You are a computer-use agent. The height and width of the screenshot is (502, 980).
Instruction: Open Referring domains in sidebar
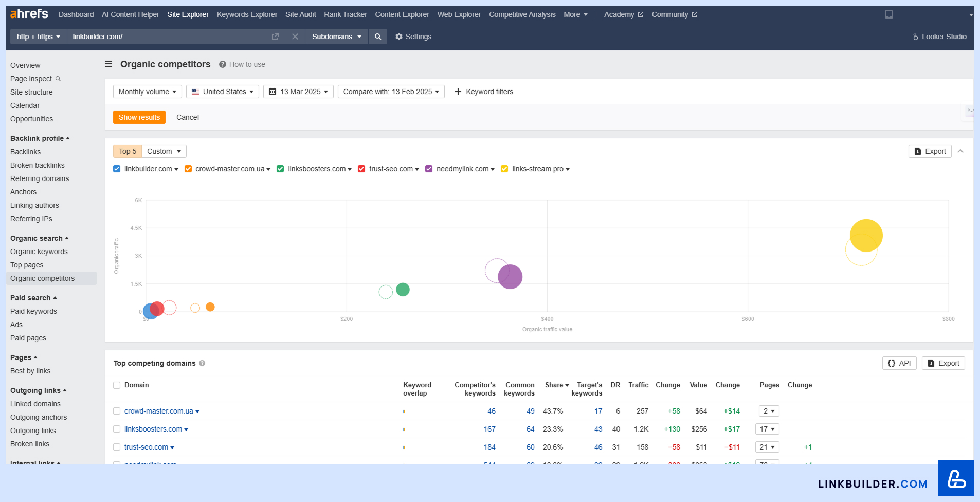click(40, 178)
